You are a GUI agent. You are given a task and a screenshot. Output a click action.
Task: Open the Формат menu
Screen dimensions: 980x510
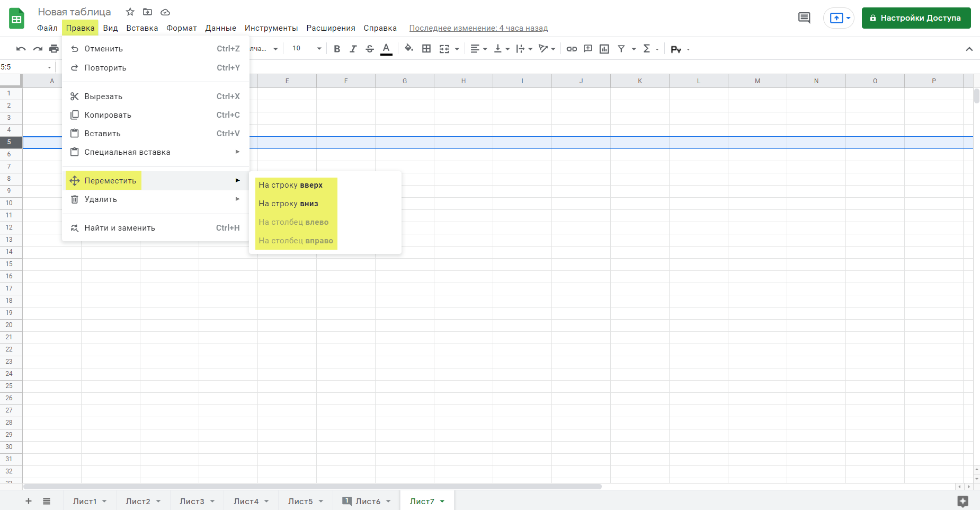coord(182,28)
